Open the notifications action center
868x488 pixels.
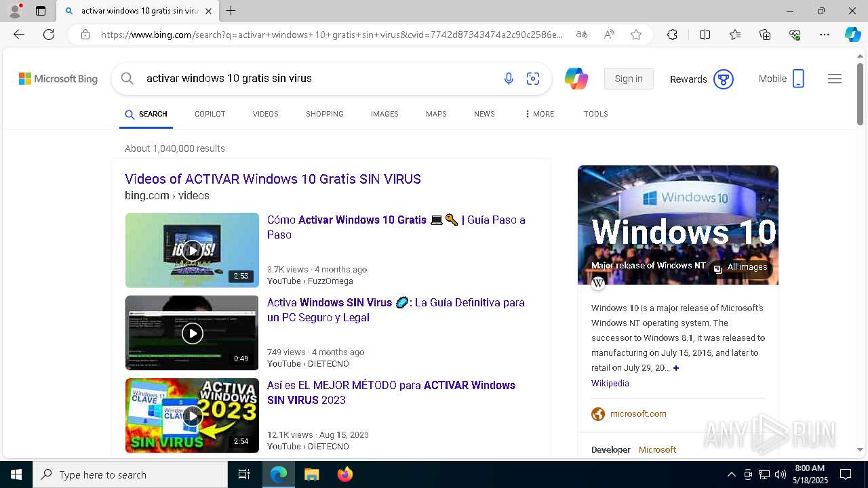(846, 474)
